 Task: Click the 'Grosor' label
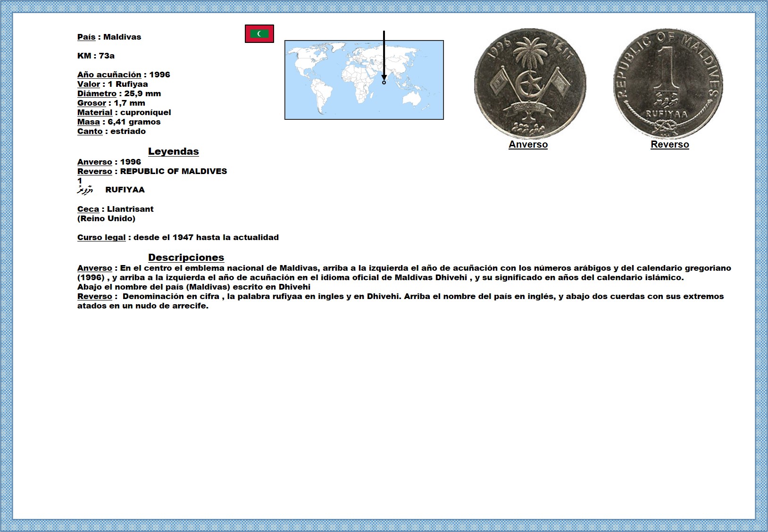click(x=92, y=103)
